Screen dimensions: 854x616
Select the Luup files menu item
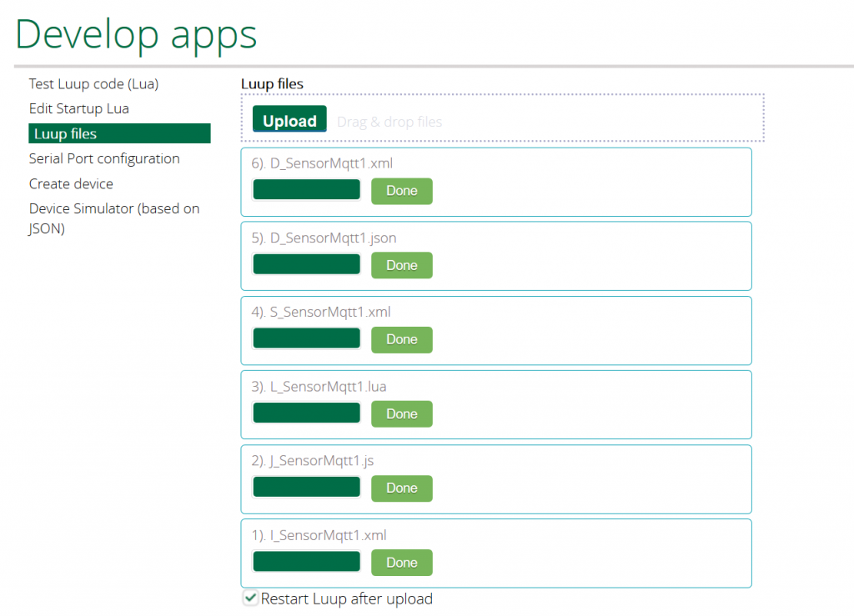point(119,133)
